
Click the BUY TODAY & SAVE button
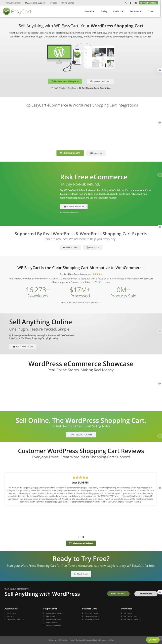23,347
